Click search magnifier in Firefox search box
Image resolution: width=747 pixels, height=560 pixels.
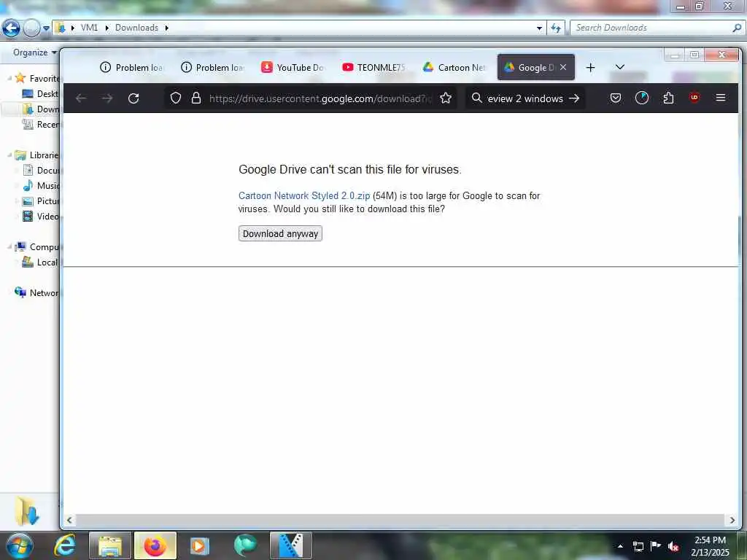point(476,98)
